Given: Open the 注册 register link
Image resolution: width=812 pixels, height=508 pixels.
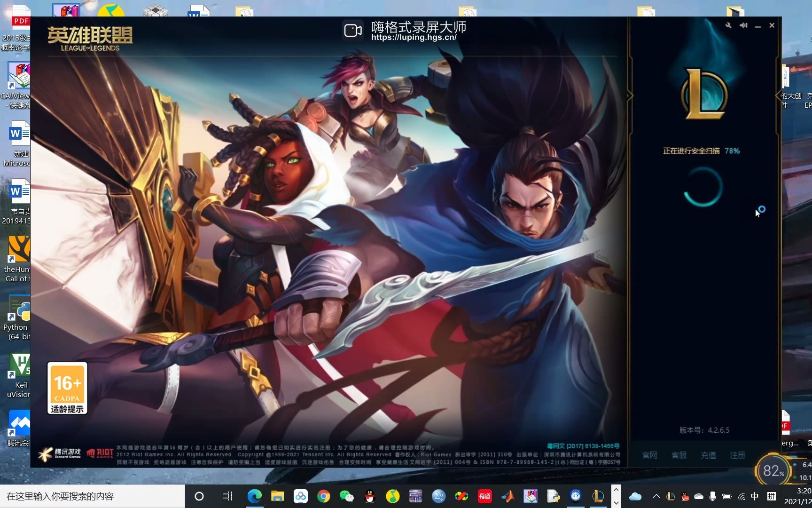Looking at the screenshot, I should pos(738,455).
